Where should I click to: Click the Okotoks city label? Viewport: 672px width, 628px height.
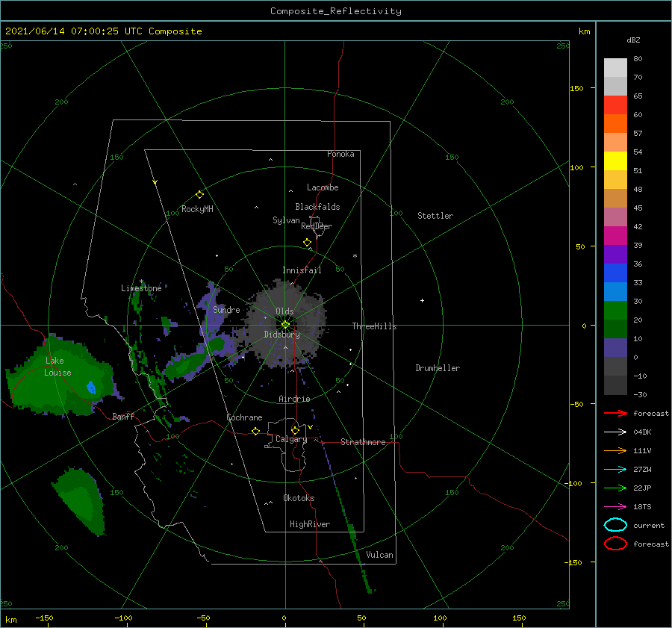click(299, 497)
